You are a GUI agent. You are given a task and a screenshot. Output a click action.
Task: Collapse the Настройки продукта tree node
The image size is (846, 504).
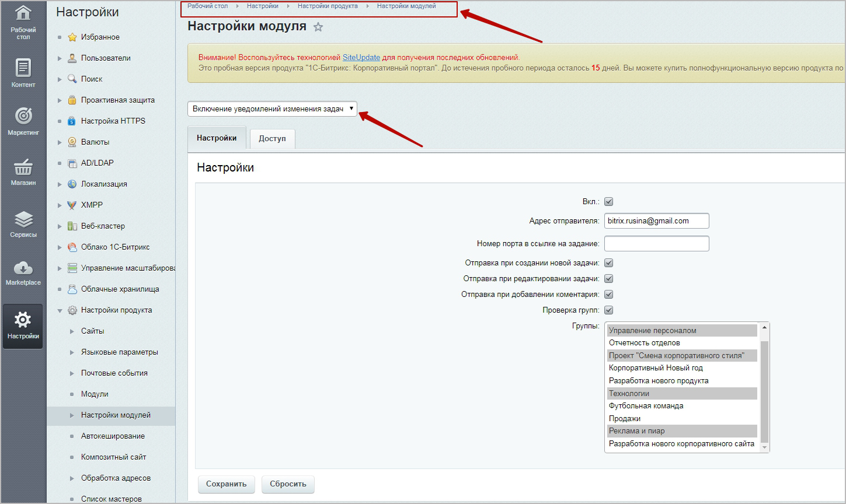(60, 310)
